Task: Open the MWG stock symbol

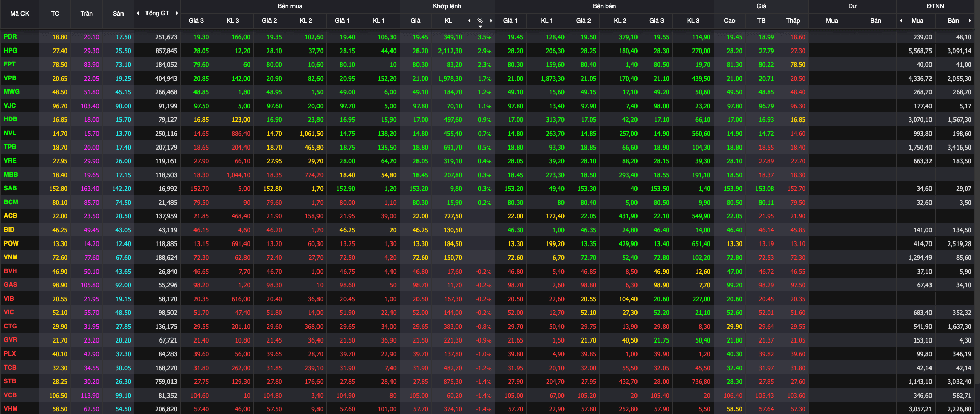Action: point(12,92)
